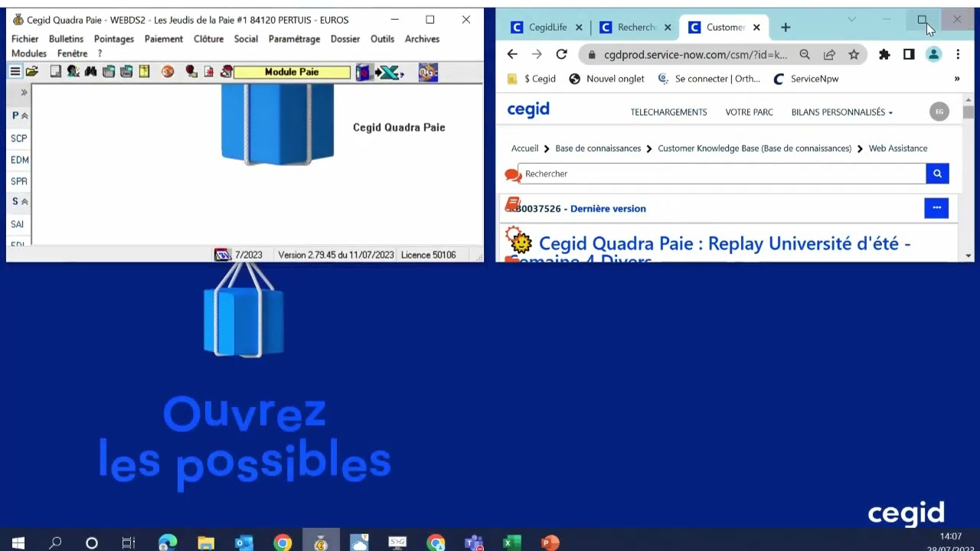Open the Bulletins menu
The width and height of the screenshot is (980, 551).
[66, 39]
